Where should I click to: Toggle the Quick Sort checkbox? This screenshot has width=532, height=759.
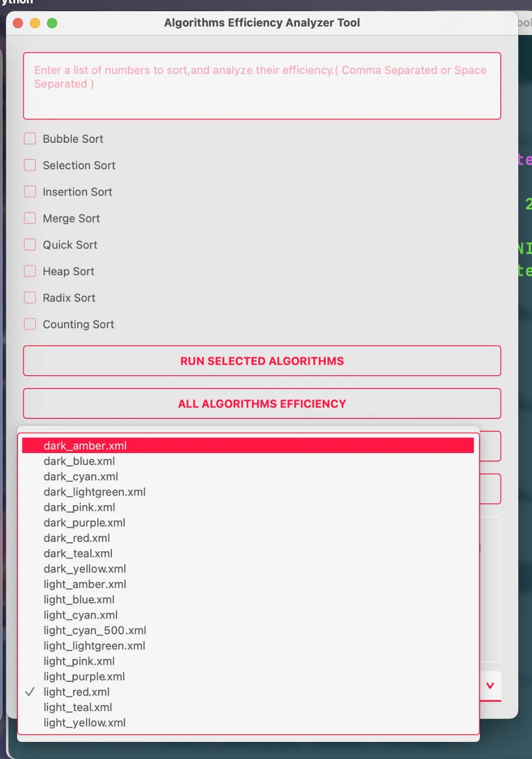coord(30,245)
